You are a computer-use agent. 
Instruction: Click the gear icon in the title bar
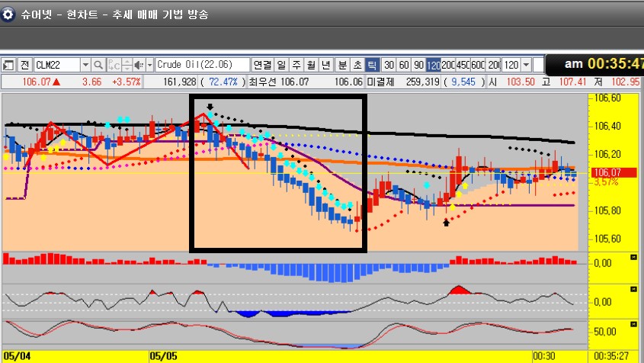[x=8, y=14]
